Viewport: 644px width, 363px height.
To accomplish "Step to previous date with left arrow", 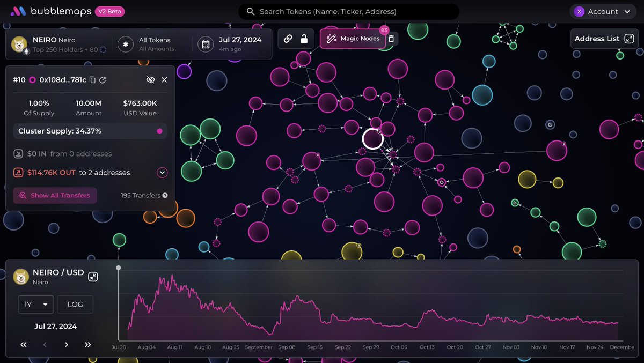I will (45, 345).
